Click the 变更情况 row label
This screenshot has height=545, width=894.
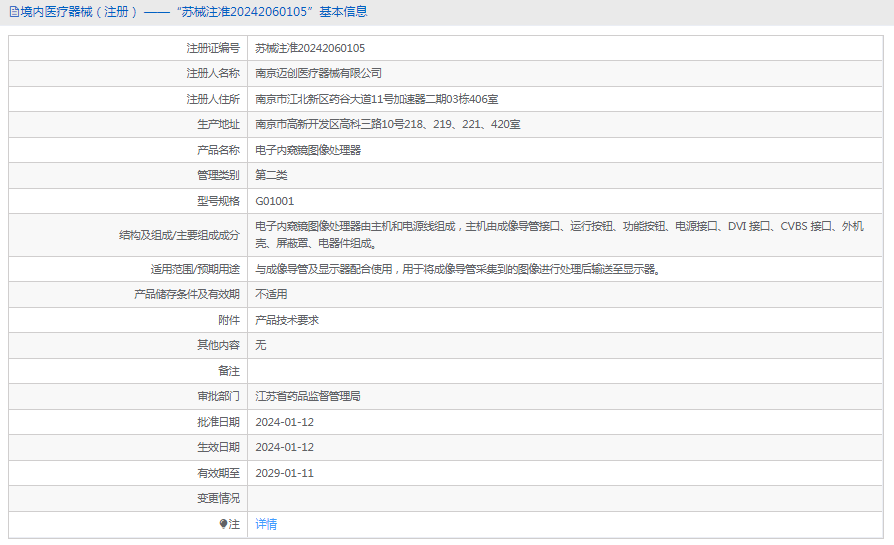pyautogui.click(x=218, y=498)
